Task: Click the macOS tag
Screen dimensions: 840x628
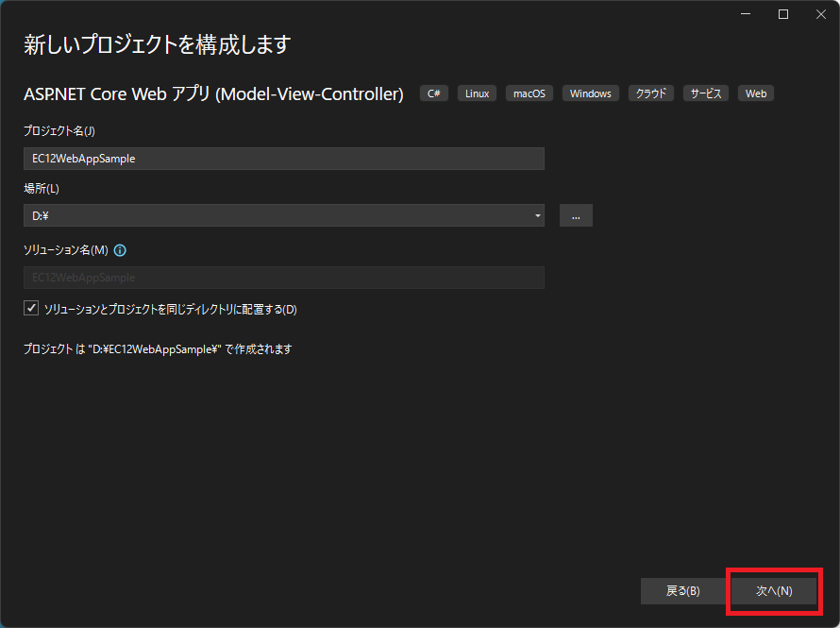Action: 529,93
